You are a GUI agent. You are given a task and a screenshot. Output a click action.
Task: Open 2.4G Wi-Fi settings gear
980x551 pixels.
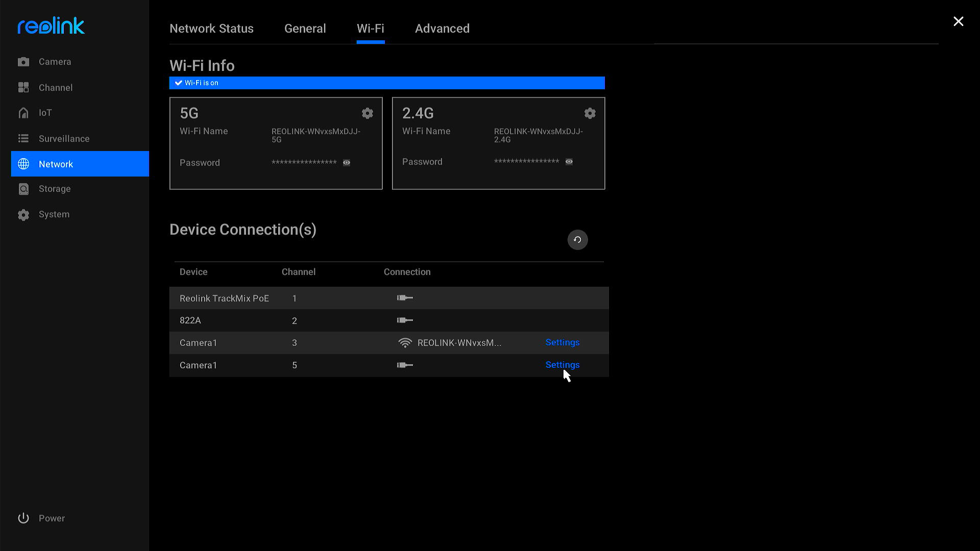(x=590, y=113)
